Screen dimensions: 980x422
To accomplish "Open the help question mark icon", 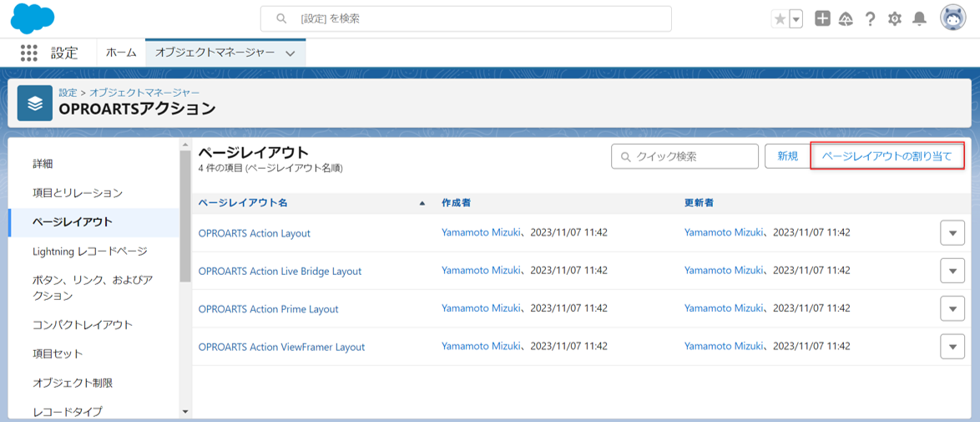I will click(870, 18).
